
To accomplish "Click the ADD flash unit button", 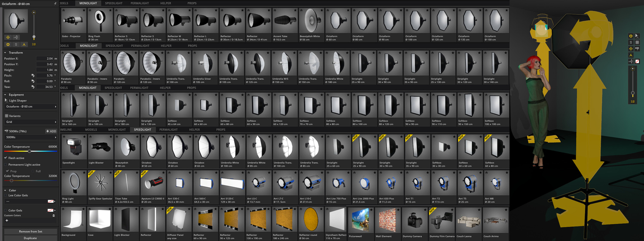I will click(x=51, y=131).
